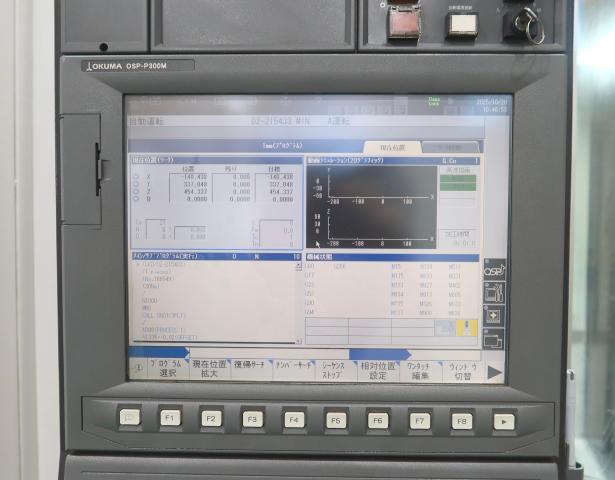Click the bottom window icon in right sidebar
615x480 pixels.
pos(494,335)
